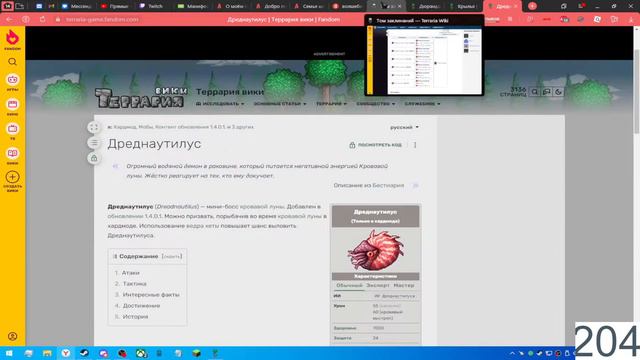The image size is (640, 360).
Task: Open wiki discussions icon in header
Action: click(547, 92)
